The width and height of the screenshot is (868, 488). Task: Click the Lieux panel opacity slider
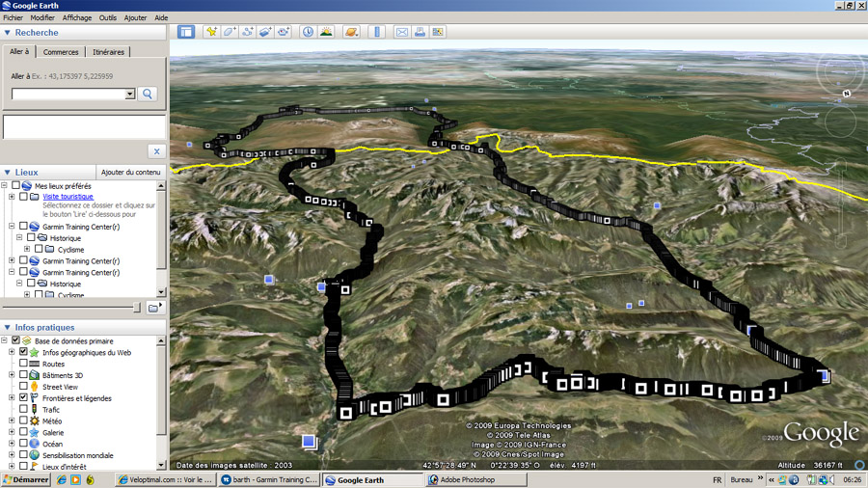point(136,308)
